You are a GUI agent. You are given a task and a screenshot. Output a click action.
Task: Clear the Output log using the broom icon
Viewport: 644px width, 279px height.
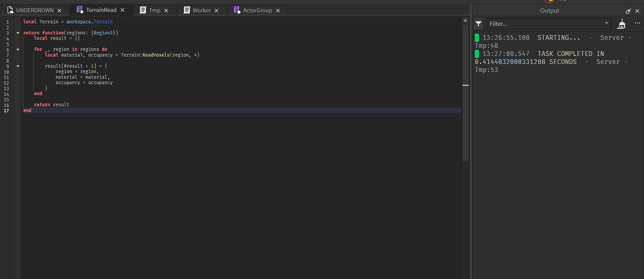pos(621,23)
